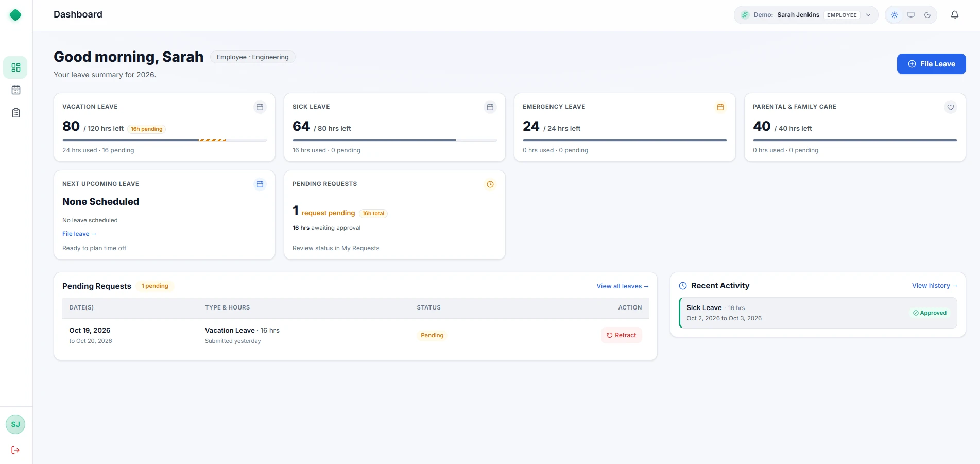Image resolution: width=980 pixels, height=464 pixels.
Task: Click the None Scheduled heading
Action: (101, 202)
